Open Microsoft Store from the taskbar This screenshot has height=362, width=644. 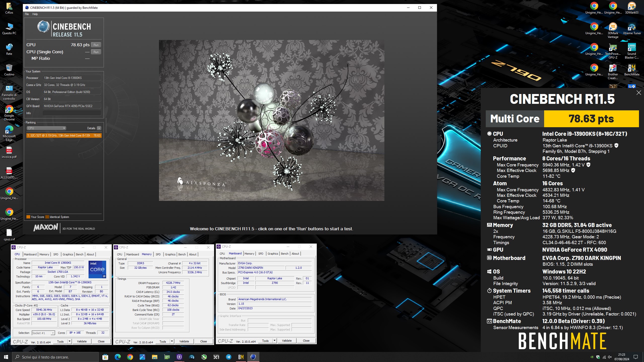[x=105, y=357]
